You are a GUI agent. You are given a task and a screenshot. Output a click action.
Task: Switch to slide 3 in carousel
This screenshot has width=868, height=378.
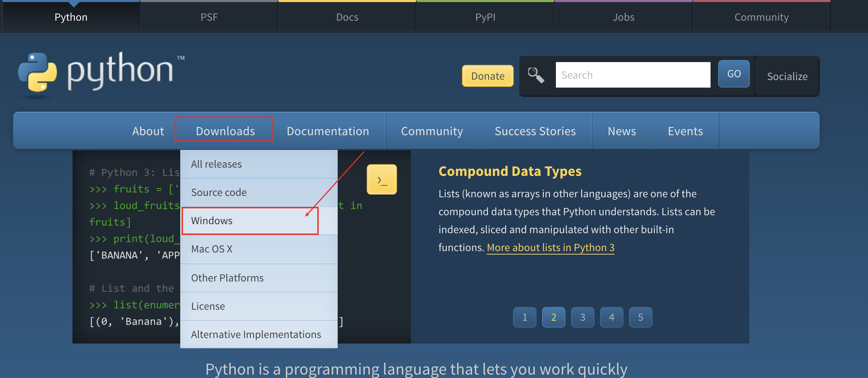582,317
